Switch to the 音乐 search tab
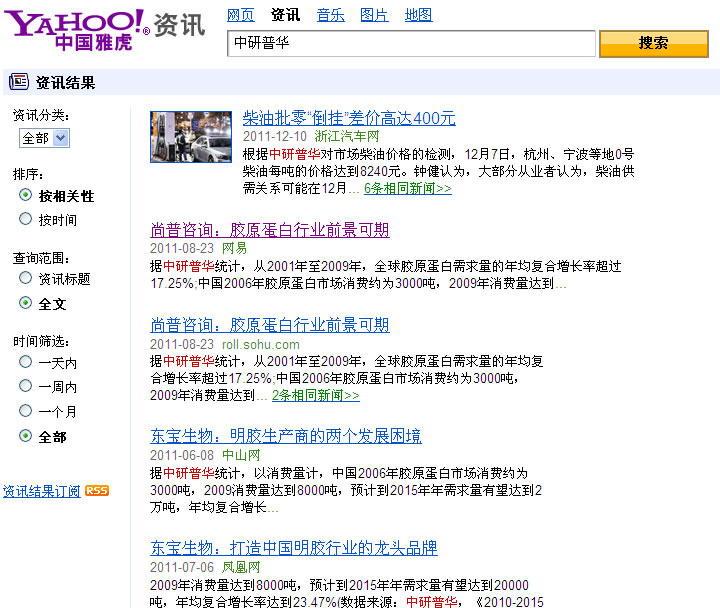The width and height of the screenshot is (720, 608). click(x=330, y=15)
